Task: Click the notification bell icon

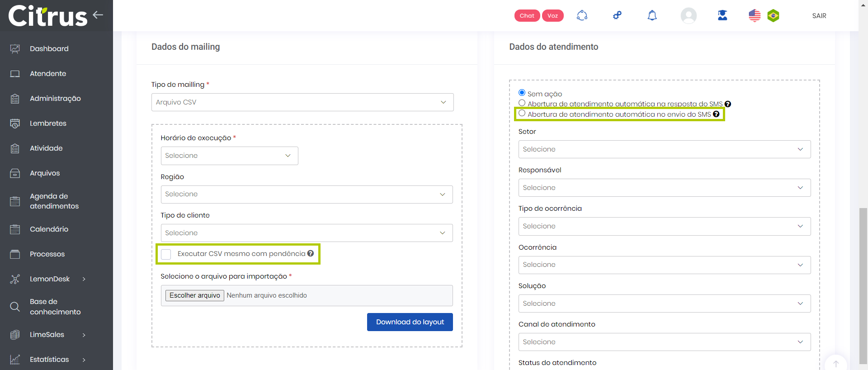Action: click(652, 16)
